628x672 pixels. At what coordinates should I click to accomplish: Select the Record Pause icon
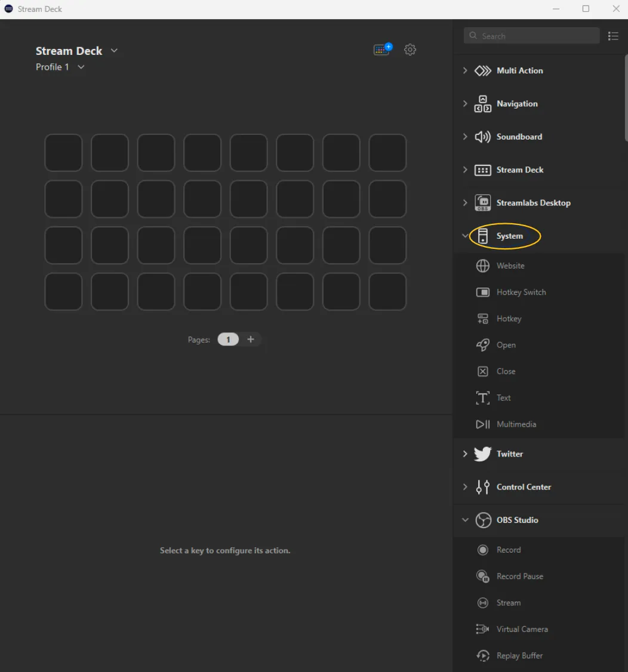click(483, 577)
